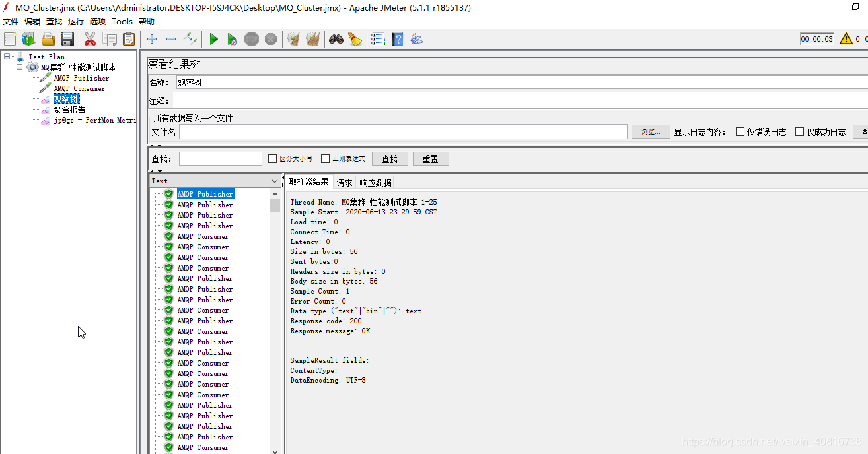Select Test Plan in tree

47,57
